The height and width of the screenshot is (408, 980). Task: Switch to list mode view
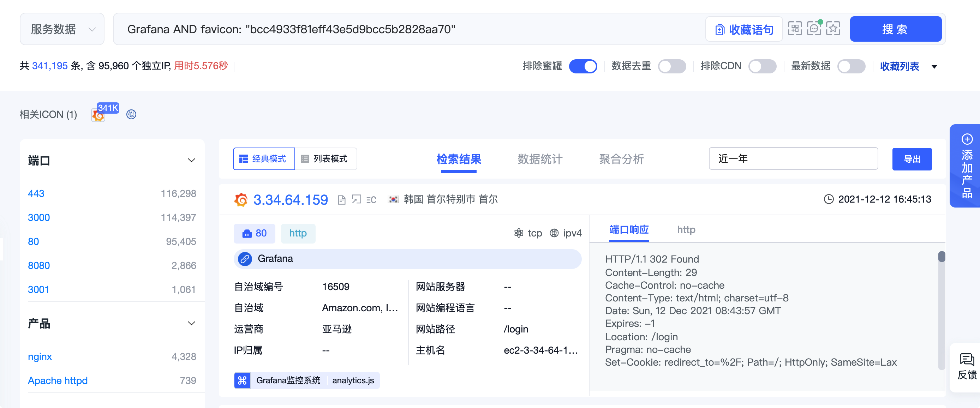[325, 159]
